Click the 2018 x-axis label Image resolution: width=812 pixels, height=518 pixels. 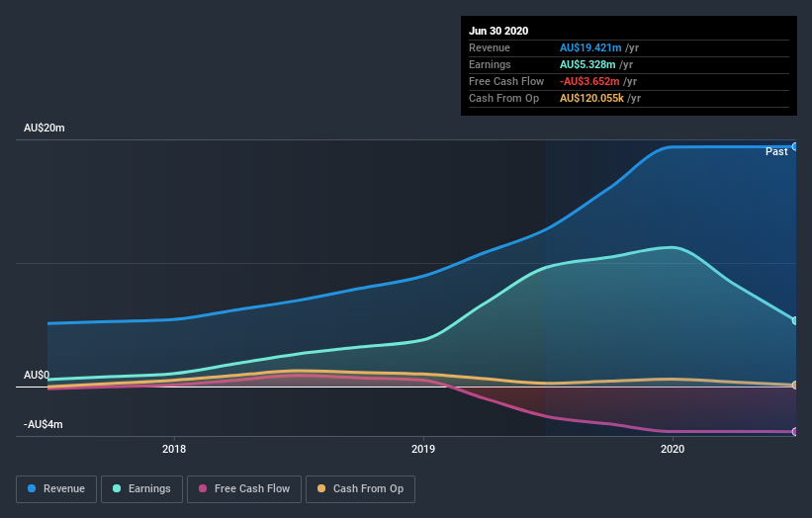click(x=174, y=449)
